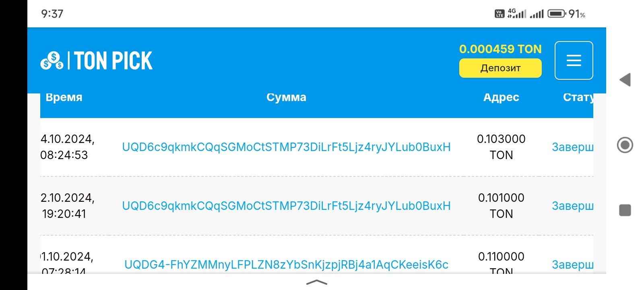Click the Депозит button

click(x=500, y=68)
